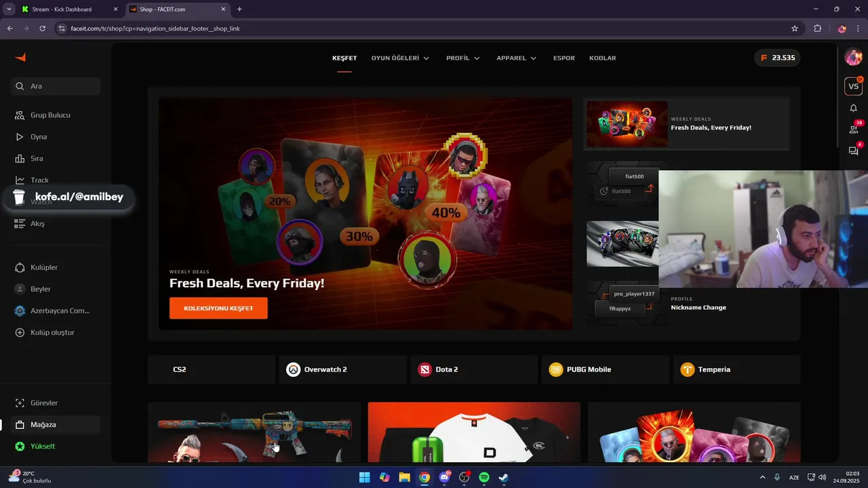Select the Temperia game category
This screenshot has width=868, height=488.
point(737,369)
